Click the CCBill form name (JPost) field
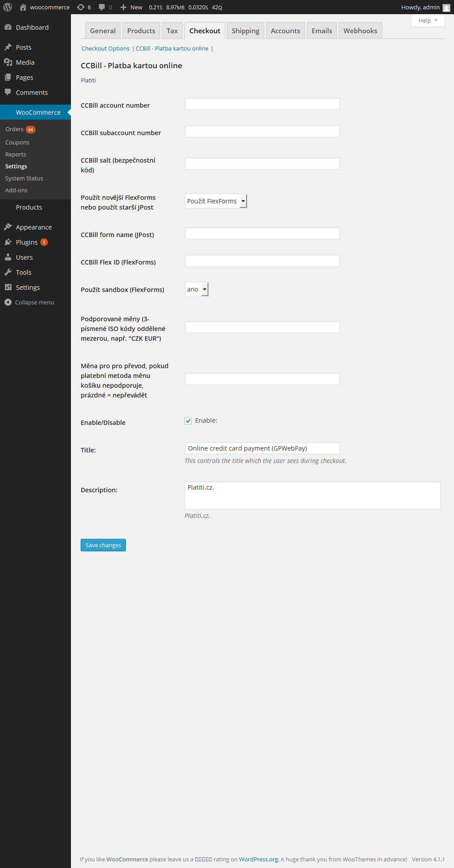Viewport: 454px width, 868px height. (262, 234)
